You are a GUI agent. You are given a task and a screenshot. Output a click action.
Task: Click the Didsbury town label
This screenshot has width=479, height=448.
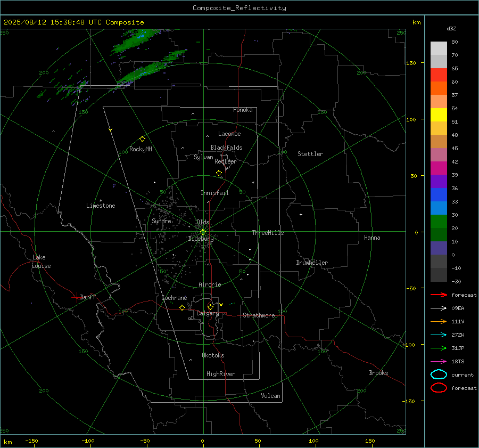tap(201, 239)
